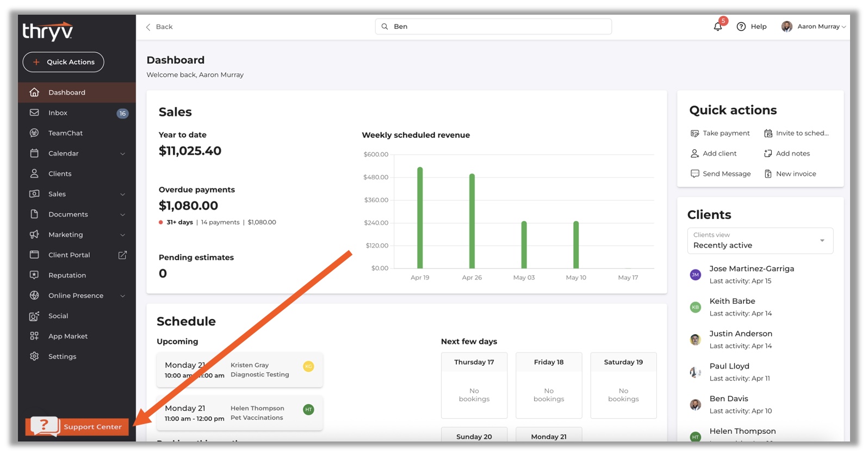Screen dimensions: 868x454
Task: Open Aaron Murray account dropdown arrow
Action: (844, 27)
